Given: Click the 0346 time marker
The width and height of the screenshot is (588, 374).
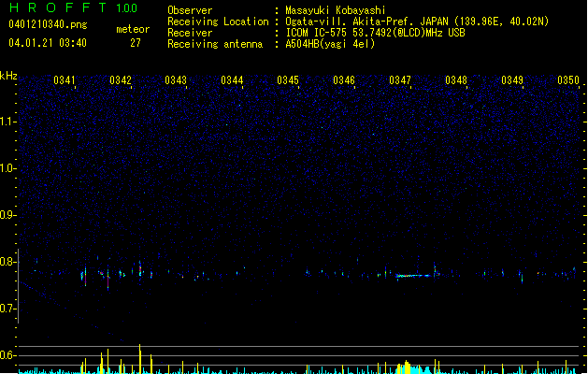Looking at the screenshot, I should coord(344,80).
